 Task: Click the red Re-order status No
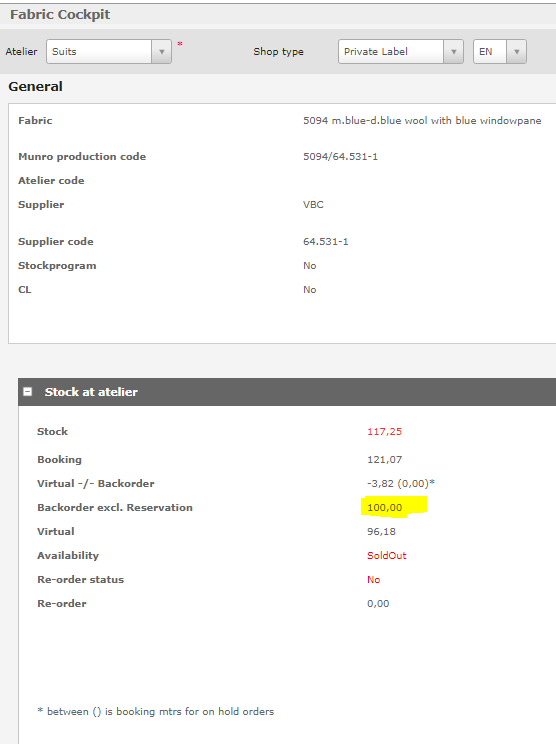coord(373,580)
